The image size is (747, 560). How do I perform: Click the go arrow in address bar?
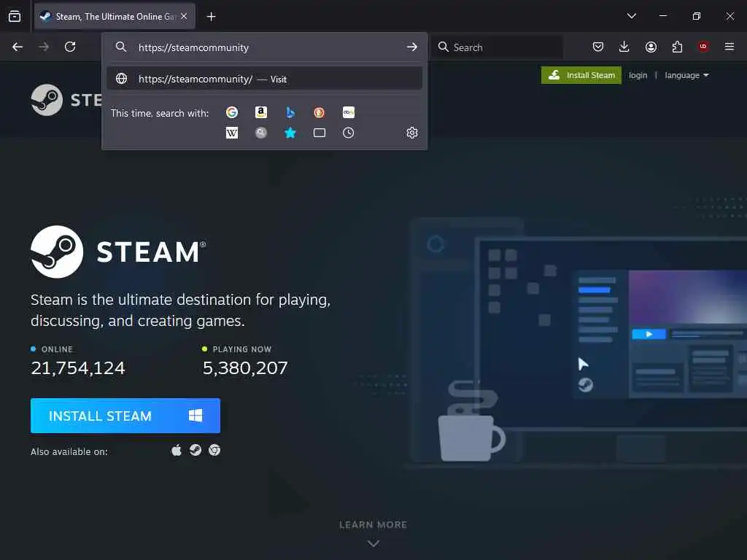pyautogui.click(x=412, y=47)
